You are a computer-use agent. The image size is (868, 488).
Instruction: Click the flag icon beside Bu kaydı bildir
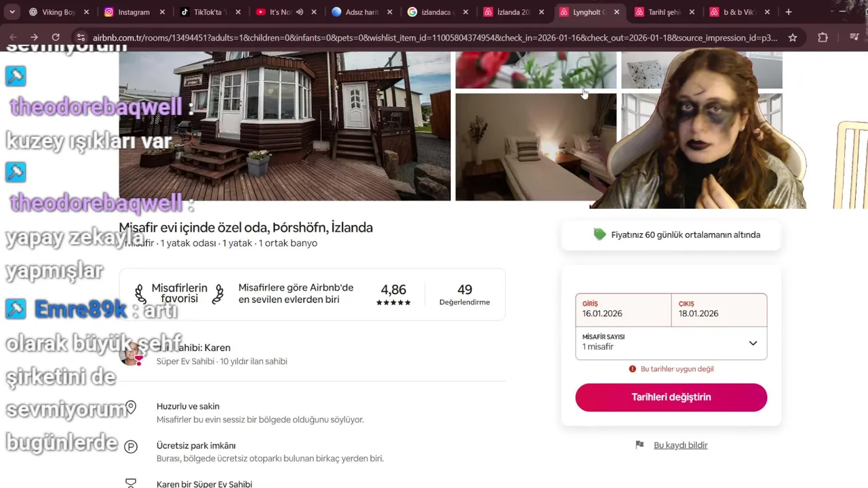coord(639,445)
